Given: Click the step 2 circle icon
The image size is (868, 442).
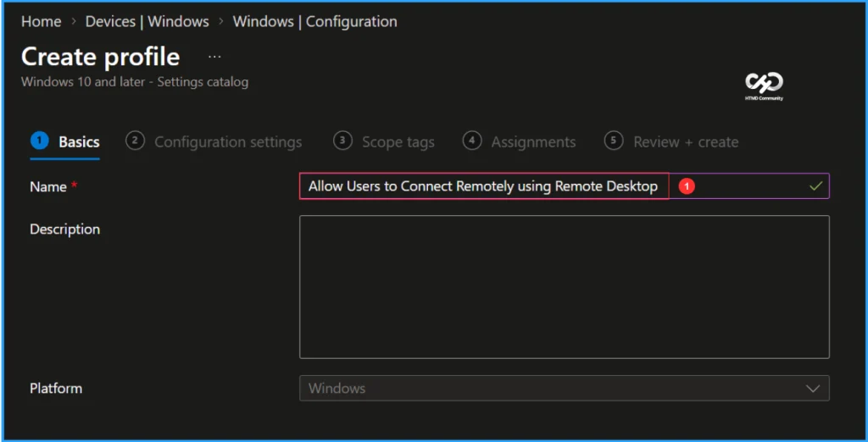Looking at the screenshot, I should tap(135, 141).
